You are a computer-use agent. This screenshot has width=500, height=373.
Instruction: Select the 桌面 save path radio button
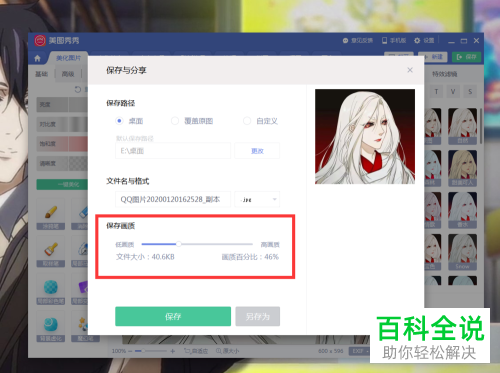tap(119, 121)
